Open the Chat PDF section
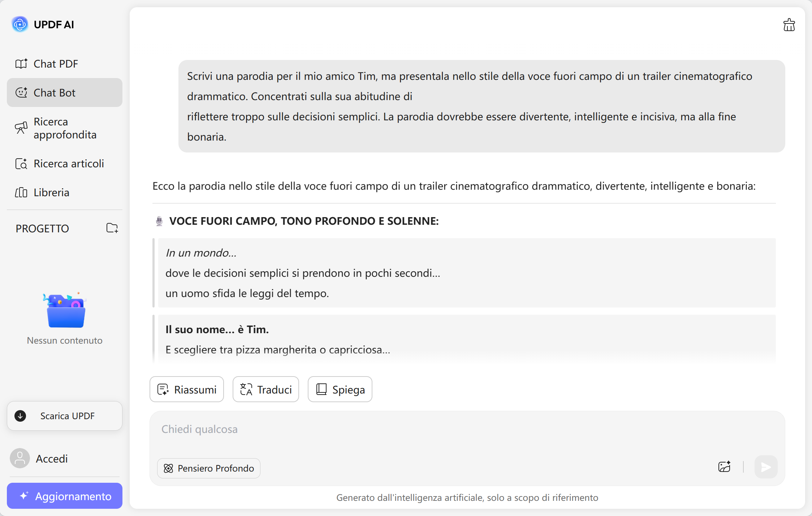 click(55, 64)
